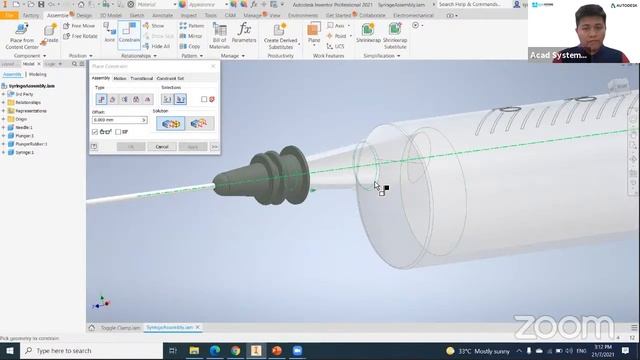Screen dimensions: 640x360
Task: Select Symmetry constraint type icon
Action: [x=147, y=99]
